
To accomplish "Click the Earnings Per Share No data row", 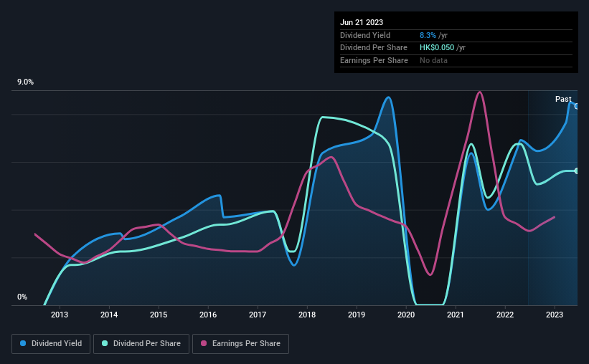I will [x=456, y=60].
